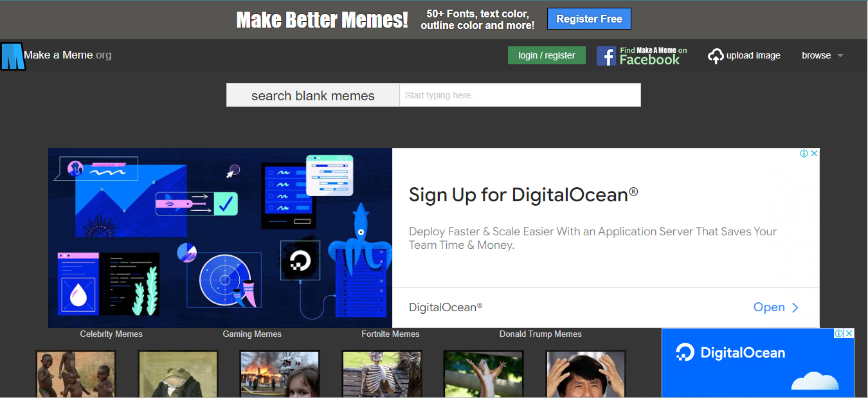This screenshot has width=868, height=398.
Task: Click the Deploy Faster & Scale Easier ad text
Action: click(x=593, y=238)
